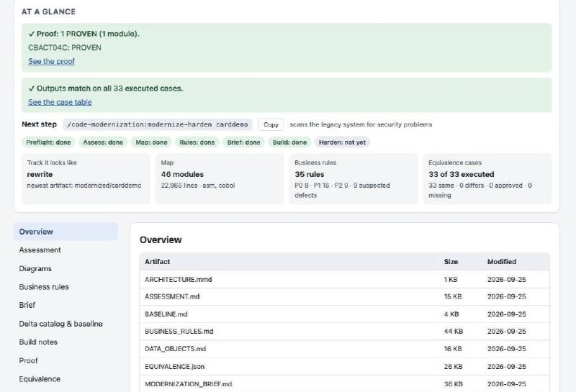The image size is (576, 392).
Task: Open the 'See the case table' link
Action: click(60, 102)
